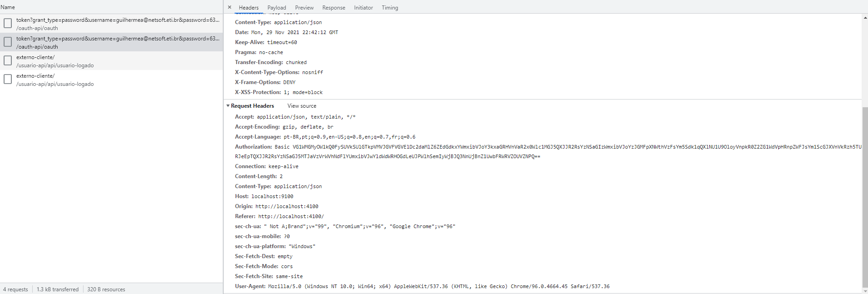
Task: Click the sec-ch-ua header with Chromium brands
Action: point(345,226)
